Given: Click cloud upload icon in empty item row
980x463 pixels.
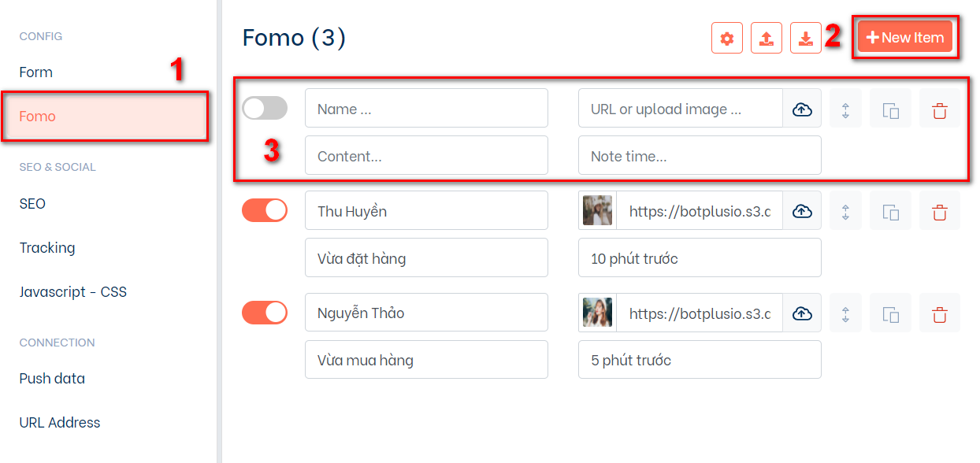Looking at the screenshot, I should (x=802, y=109).
